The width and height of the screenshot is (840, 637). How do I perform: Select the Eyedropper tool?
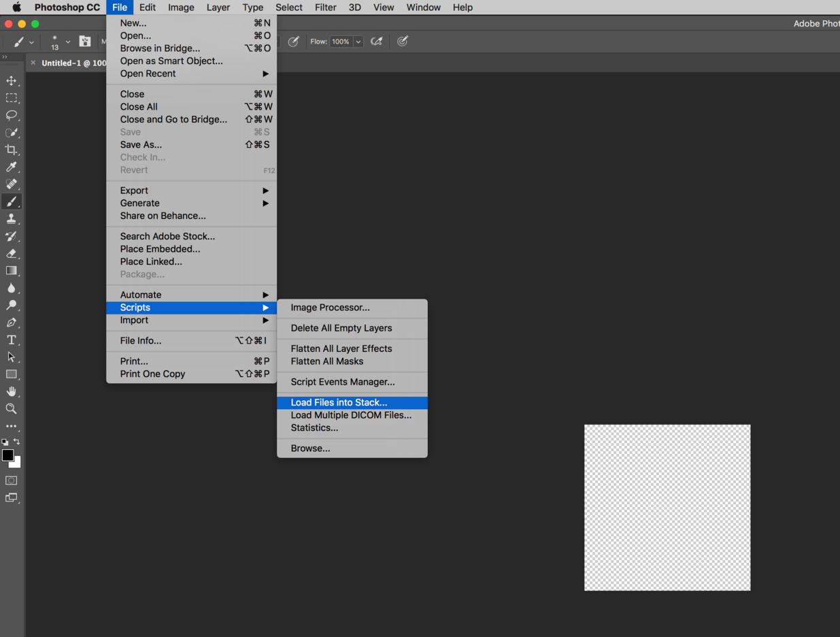(x=12, y=167)
